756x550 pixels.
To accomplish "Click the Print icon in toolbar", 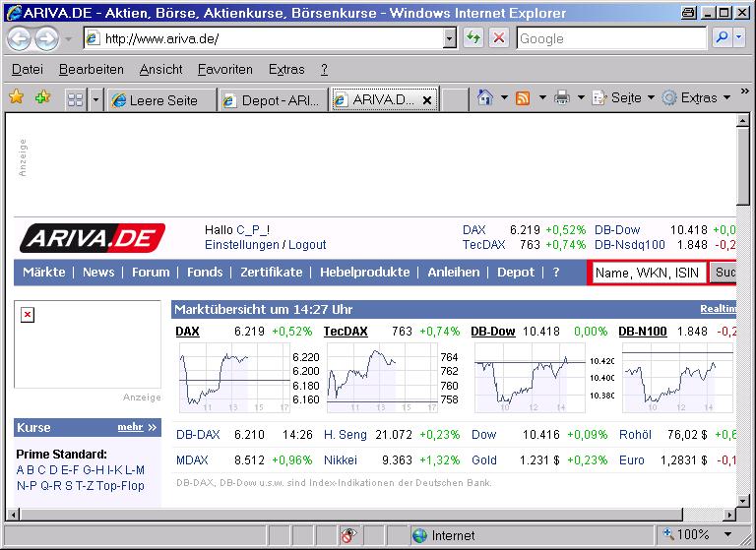I will [562, 97].
